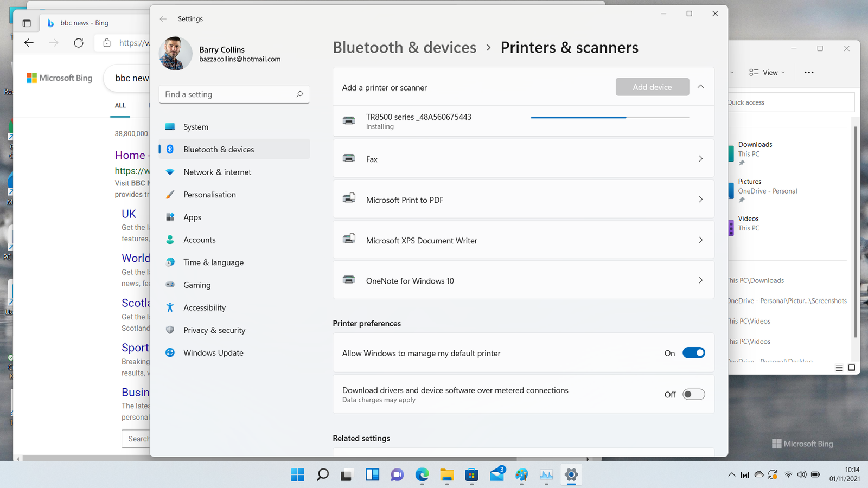Open the System section in Settings sidebar
The image size is (868, 488).
pos(170,126)
